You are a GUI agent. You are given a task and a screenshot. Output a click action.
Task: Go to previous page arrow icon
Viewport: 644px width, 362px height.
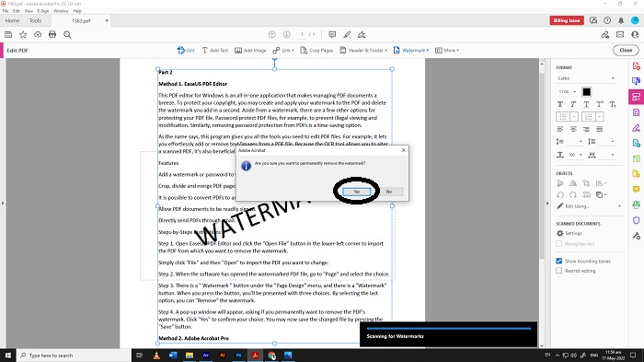[x=272, y=35]
